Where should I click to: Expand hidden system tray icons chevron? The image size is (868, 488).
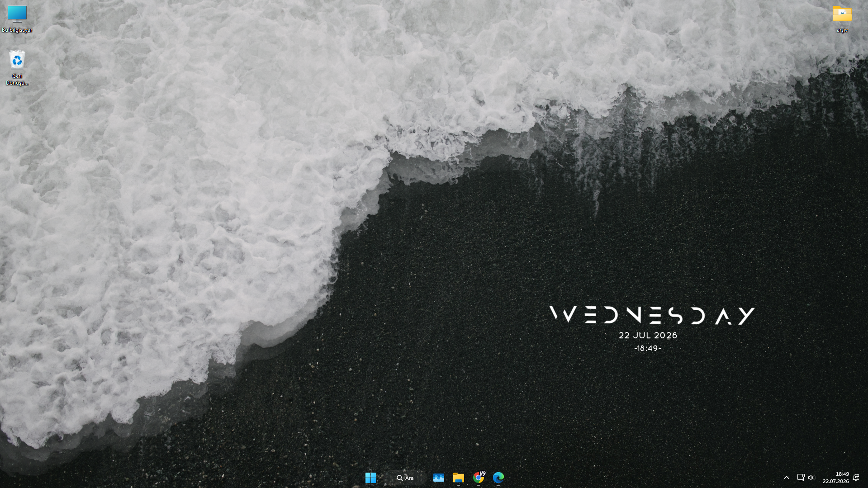pos(786,478)
